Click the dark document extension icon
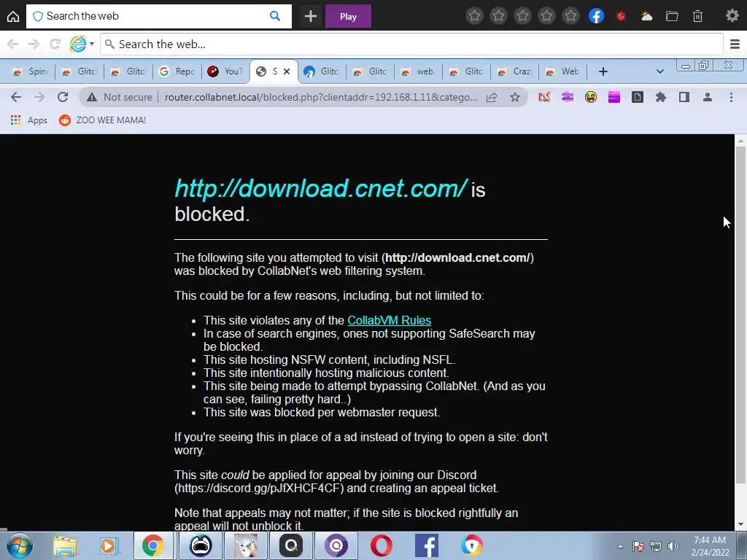 point(638,97)
